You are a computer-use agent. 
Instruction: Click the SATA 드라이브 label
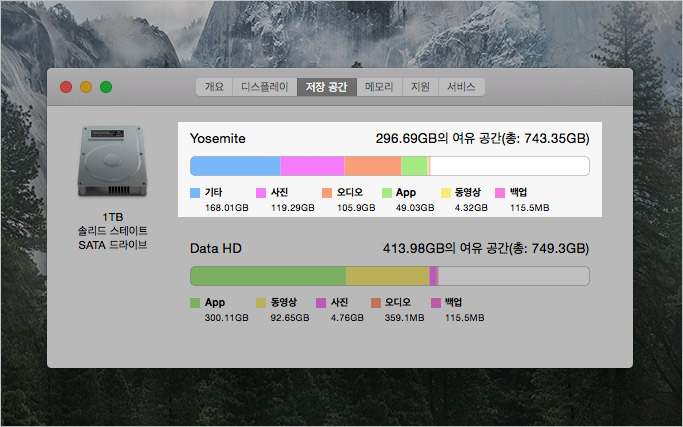tap(112, 245)
